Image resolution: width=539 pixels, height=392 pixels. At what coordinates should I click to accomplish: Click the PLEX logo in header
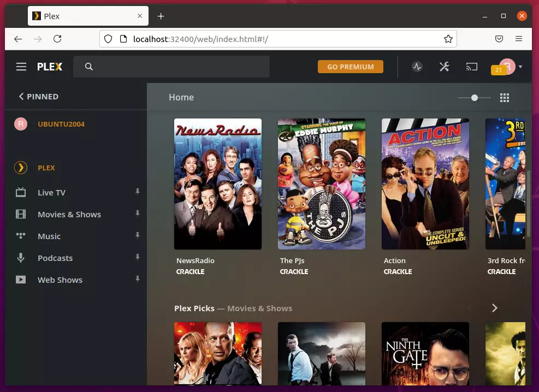(50, 67)
